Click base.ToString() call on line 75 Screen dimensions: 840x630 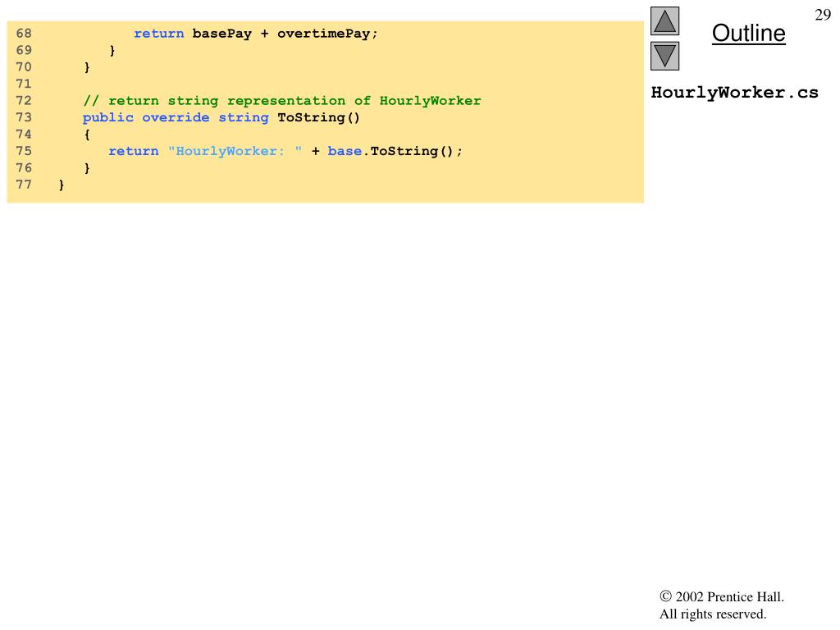click(x=395, y=151)
